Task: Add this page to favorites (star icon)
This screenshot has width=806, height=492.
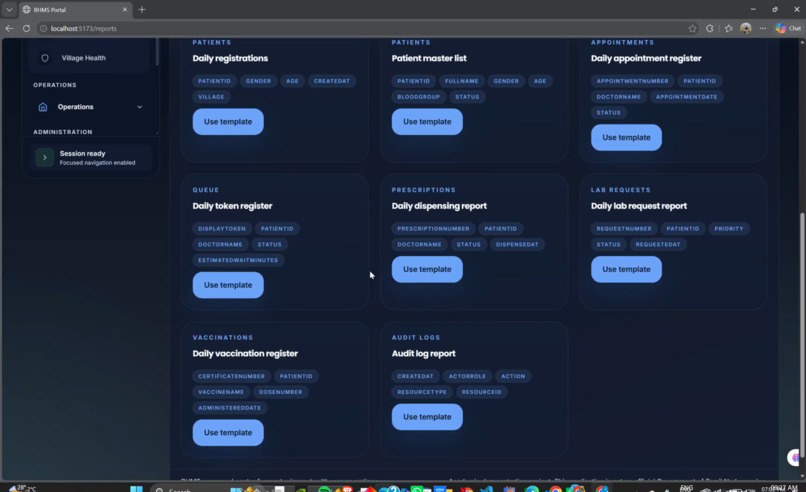Action: (692, 28)
